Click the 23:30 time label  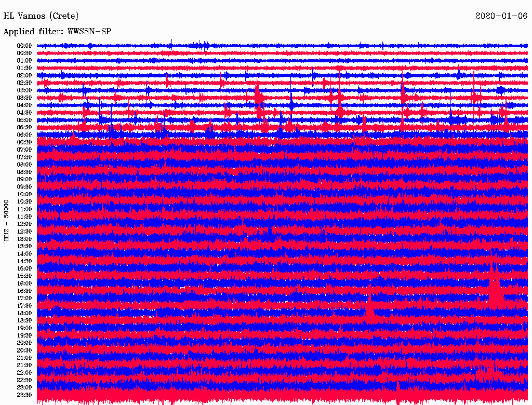click(x=24, y=395)
